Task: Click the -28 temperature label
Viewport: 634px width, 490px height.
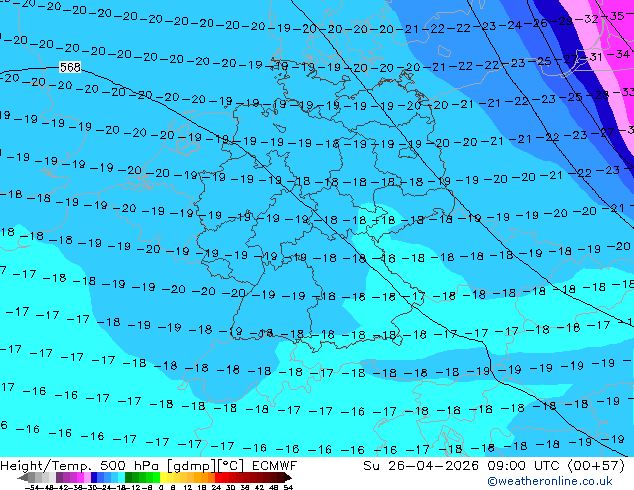Action: coord(598,95)
